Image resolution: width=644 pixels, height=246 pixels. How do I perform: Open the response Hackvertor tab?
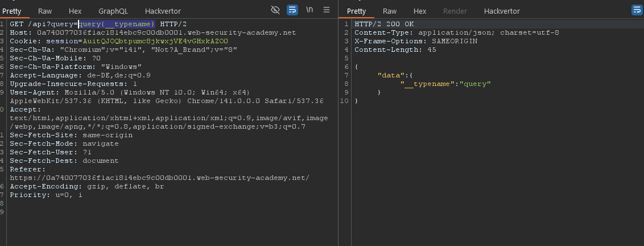click(502, 11)
